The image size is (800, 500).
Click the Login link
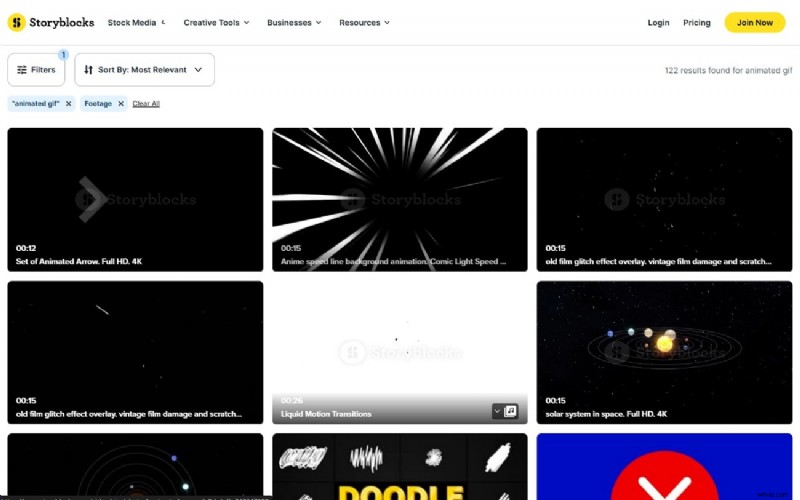coord(658,22)
